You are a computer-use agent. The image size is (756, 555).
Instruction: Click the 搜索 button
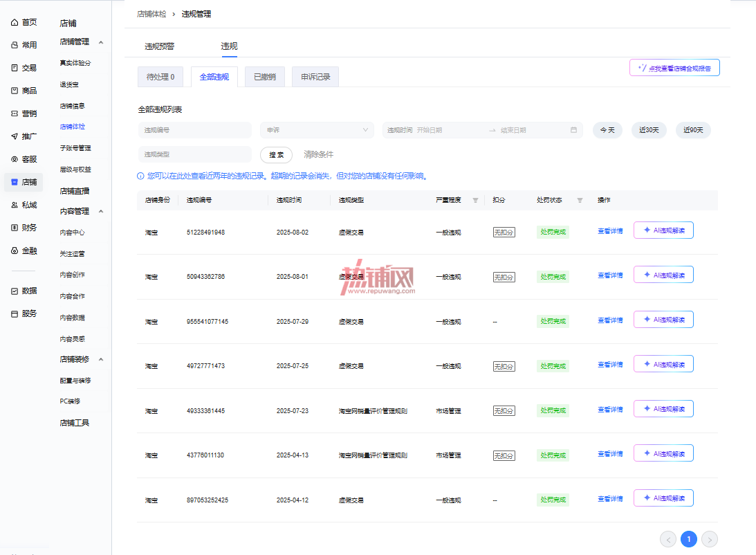(276, 155)
